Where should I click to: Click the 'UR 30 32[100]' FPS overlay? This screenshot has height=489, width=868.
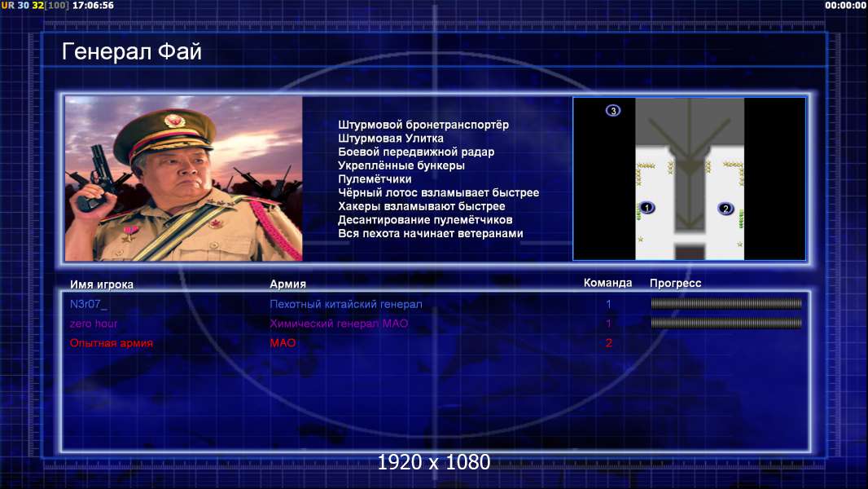click(x=36, y=6)
